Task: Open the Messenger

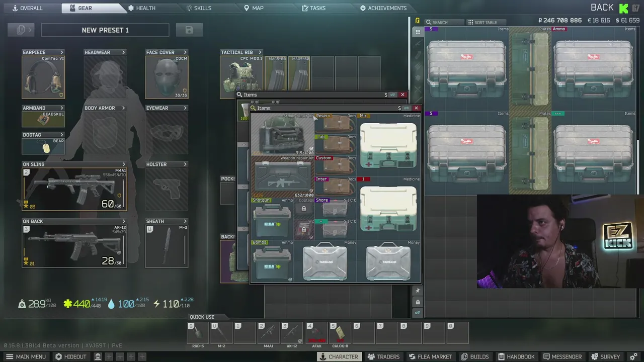Action: pos(561,356)
